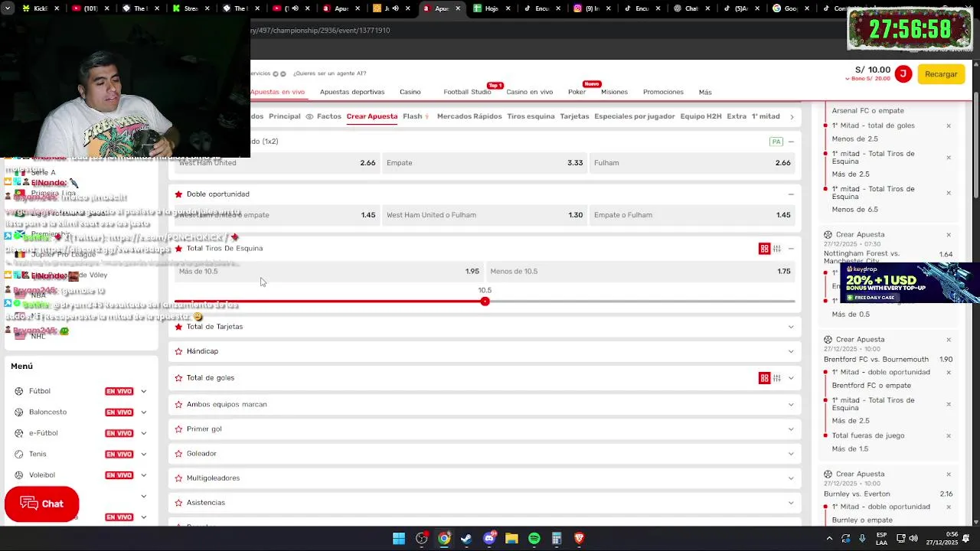The width and height of the screenshot is (980, 551).
Task: Remove '1° Mitad - total de goles' selection
Action: point(949,126)
